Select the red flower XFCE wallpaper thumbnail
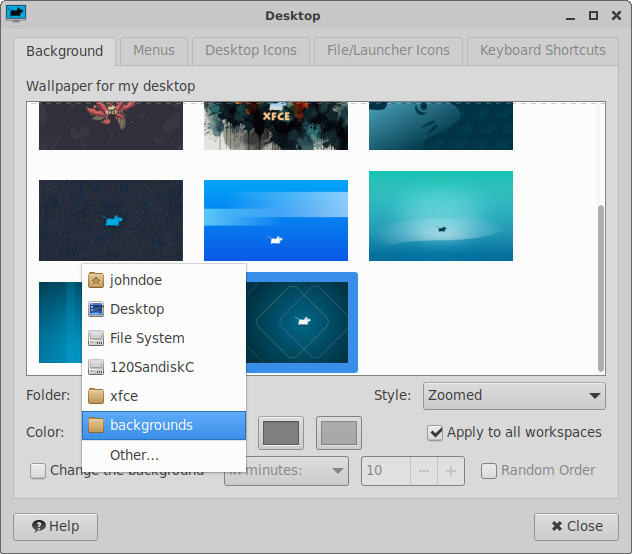 111,126
